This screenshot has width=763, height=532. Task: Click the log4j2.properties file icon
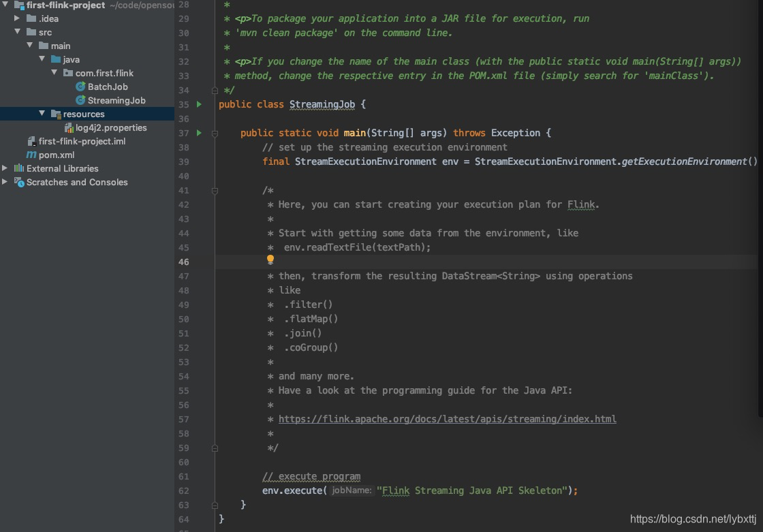pos(69,128)
